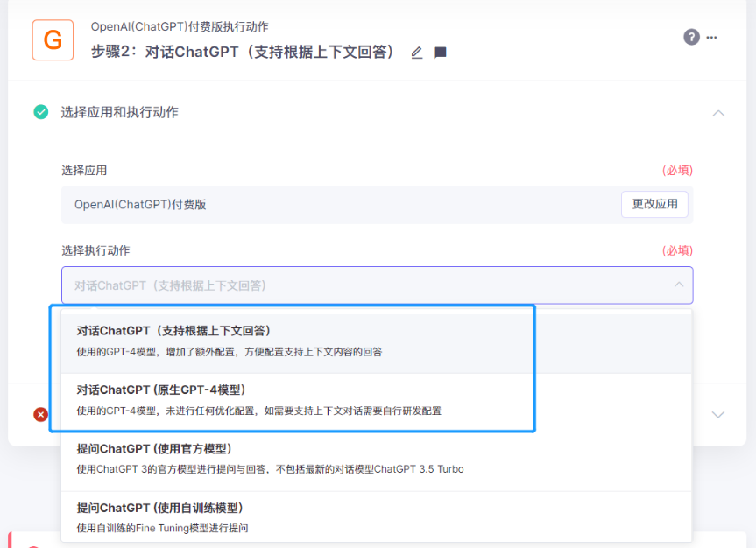Select 提问ChatGPT (使用自训练模型) option

376,517
